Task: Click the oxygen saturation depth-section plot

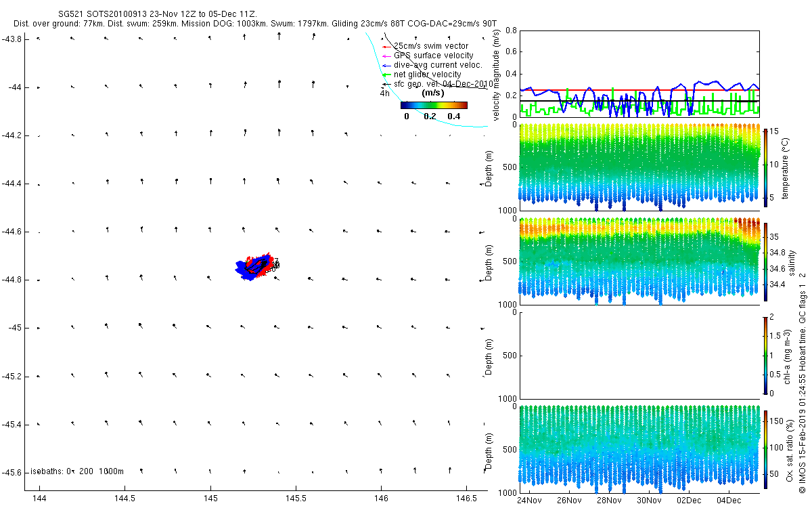Action: tap(639, 448)
